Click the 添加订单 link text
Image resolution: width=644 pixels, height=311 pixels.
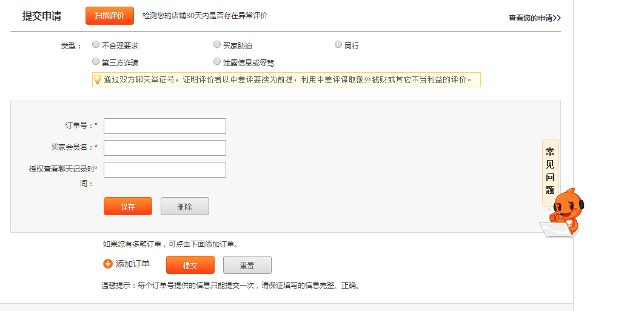(132, 264)
